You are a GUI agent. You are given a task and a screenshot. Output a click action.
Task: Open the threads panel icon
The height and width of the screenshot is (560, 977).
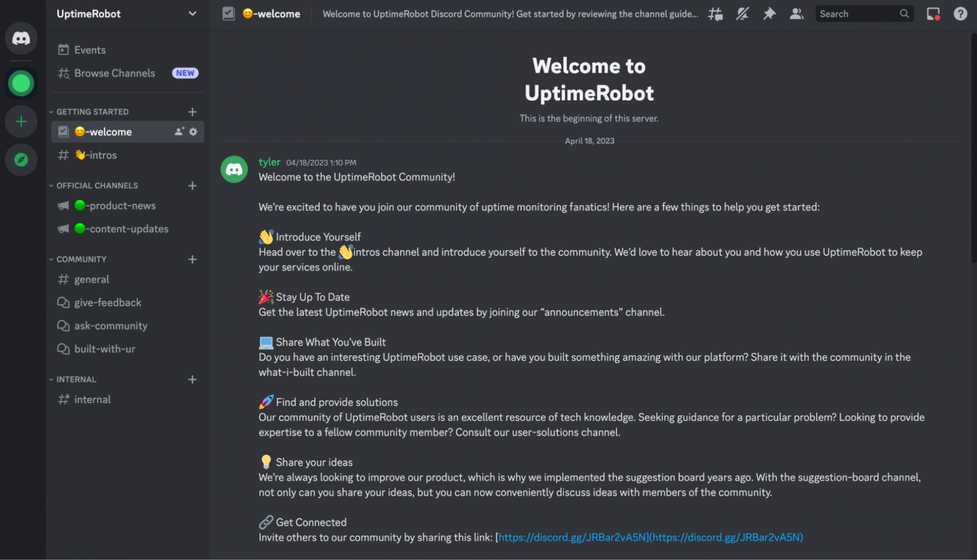click(x=714, y=14)
